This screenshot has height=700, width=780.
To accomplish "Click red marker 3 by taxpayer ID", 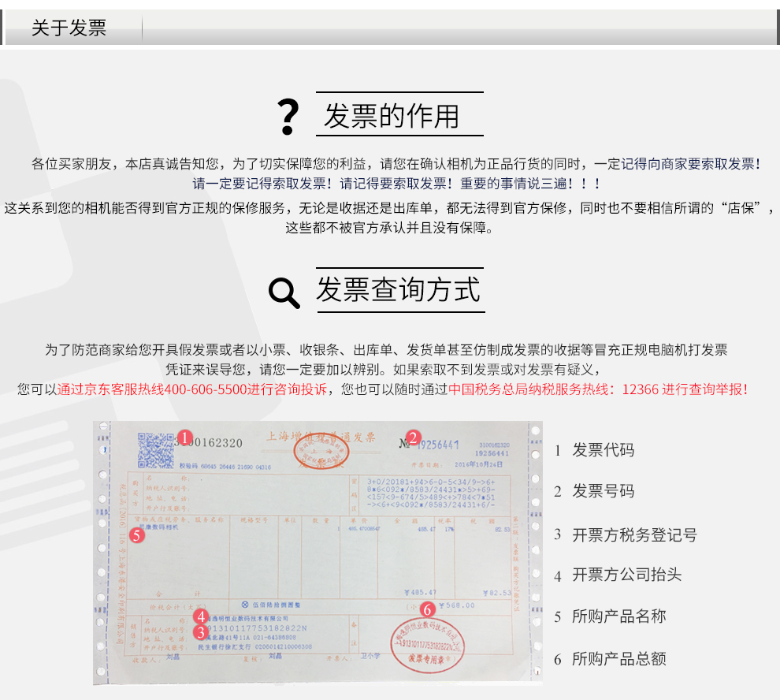I will [x=201, y=631].
